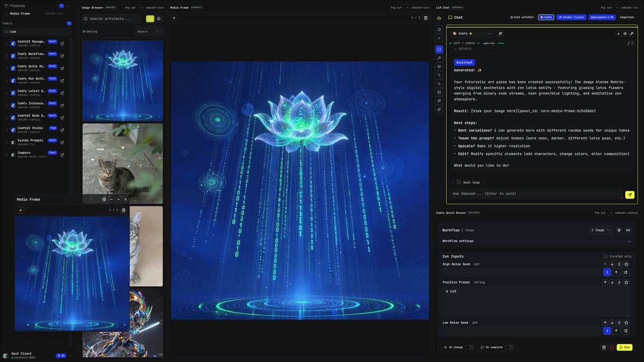The image size is (644, 362).
Task: Click the lightning icon next to Z Image
Action: 619,230
